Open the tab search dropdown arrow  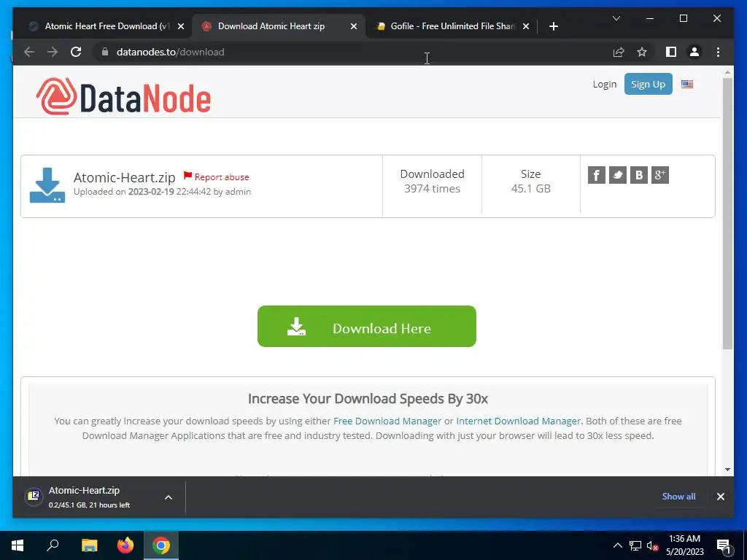[616, 18]
